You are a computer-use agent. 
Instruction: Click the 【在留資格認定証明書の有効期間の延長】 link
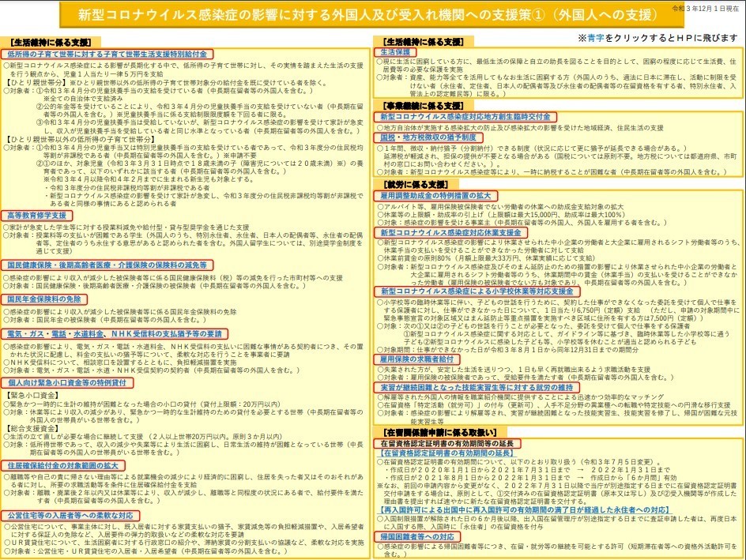[447, 453]
